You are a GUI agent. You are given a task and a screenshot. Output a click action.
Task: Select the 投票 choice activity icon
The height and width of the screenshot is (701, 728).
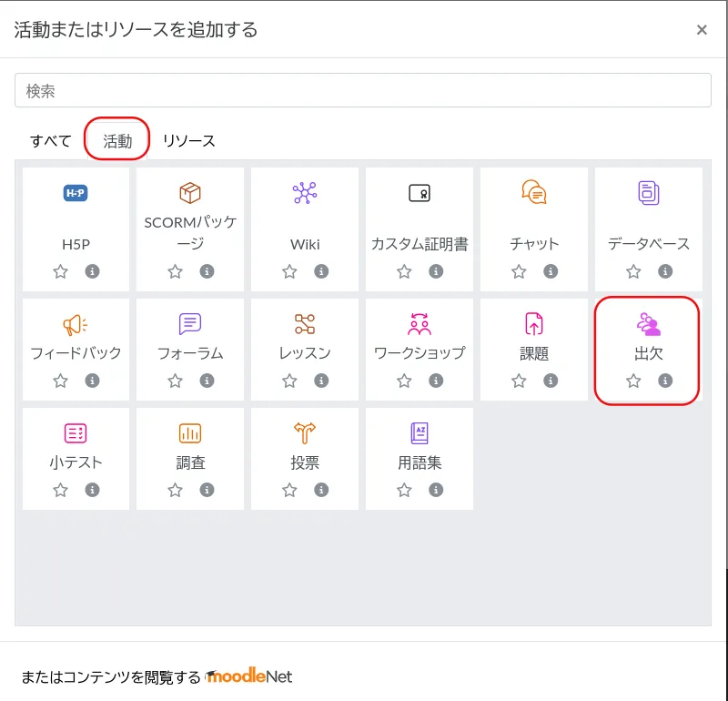305,433
